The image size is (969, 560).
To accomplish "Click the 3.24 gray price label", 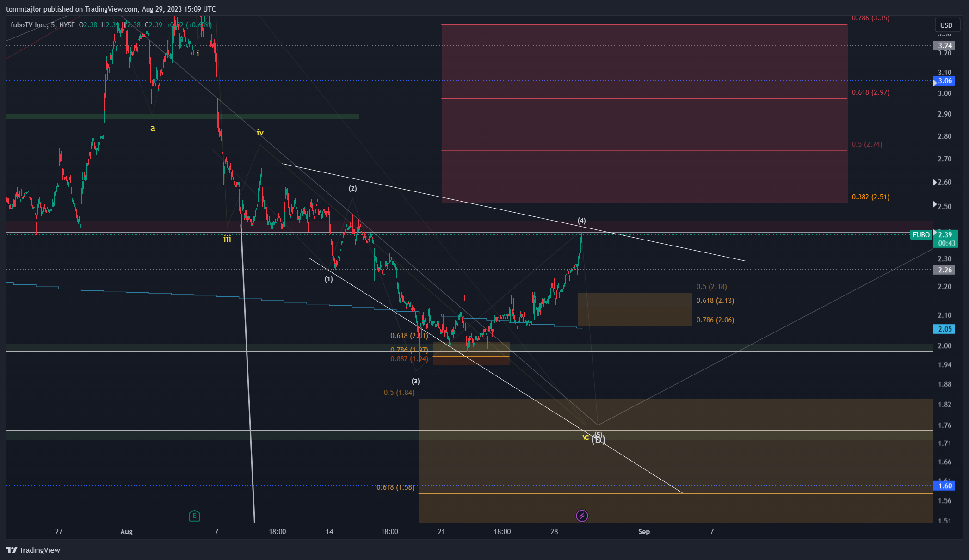I will click(x=944, y=46).
